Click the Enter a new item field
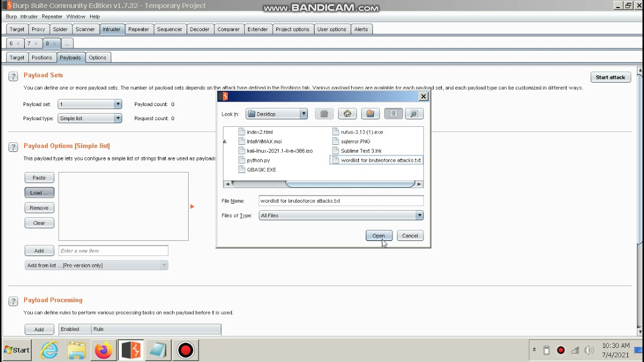 tap(113, 250)
